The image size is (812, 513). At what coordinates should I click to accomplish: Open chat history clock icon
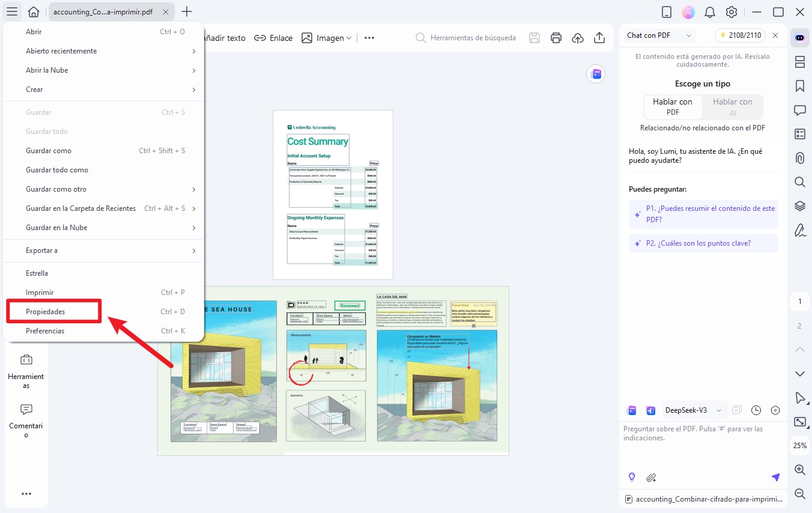click(756, 410)
